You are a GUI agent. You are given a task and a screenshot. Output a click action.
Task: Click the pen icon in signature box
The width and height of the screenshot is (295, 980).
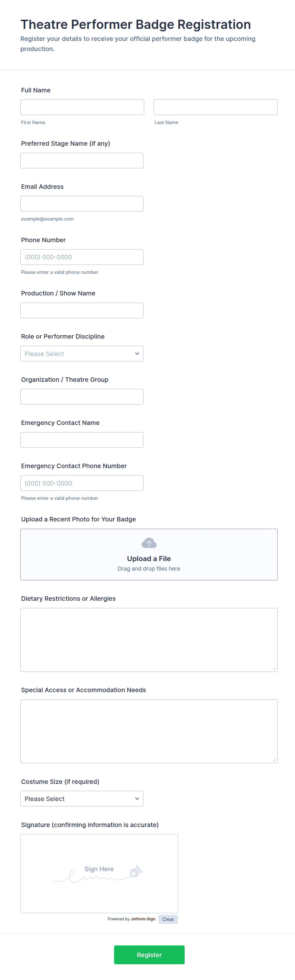pos(136,871)
